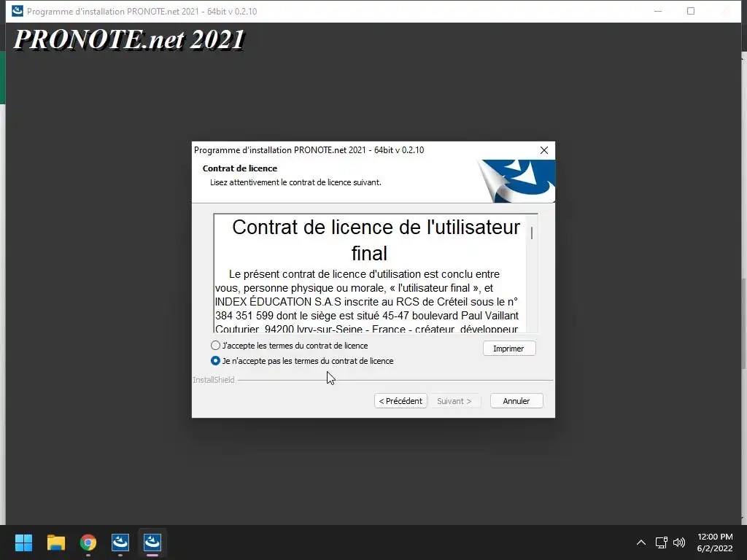Click the "INDEX ÉDUCATION S.A.S" line in license
Viewport: 747px width, 560px height.
pos(366,302)
